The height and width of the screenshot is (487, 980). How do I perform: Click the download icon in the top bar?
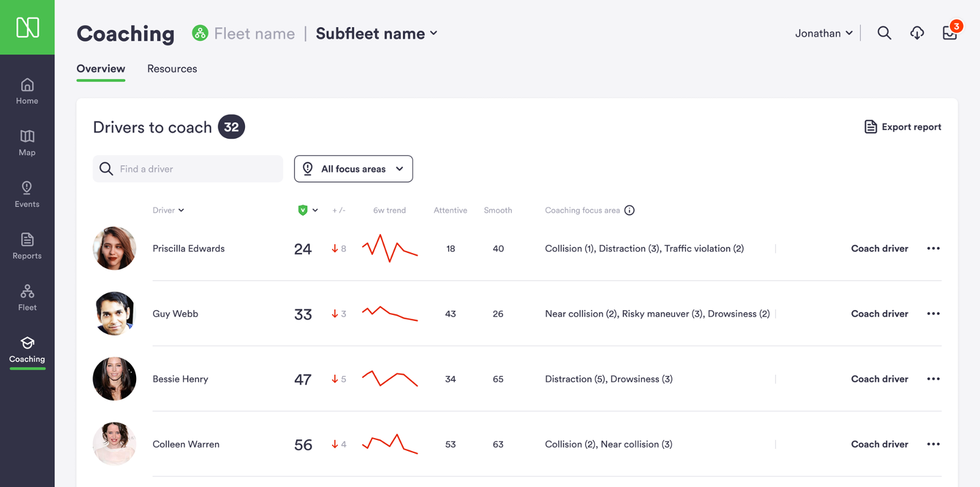click(x=917, y=32)
